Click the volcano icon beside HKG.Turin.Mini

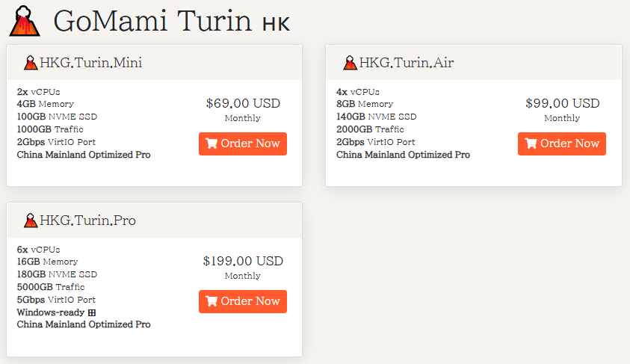(x=31, y=63)
